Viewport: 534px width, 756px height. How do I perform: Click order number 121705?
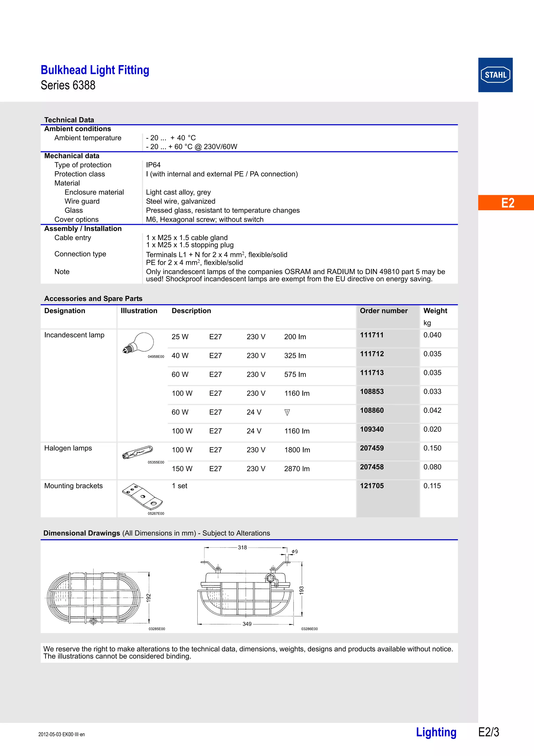tap(372, 486)
